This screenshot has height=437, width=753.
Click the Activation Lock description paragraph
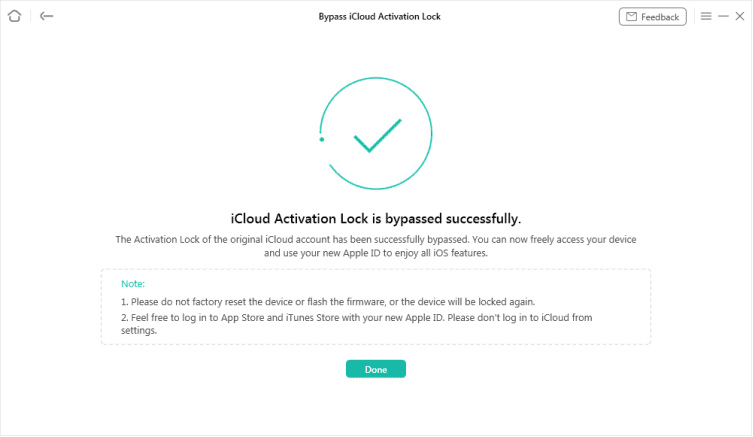point(376,247)
